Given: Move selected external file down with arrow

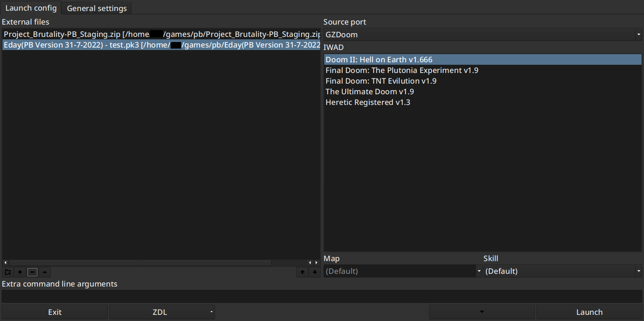Looking at the screenshot, I should (x=315, y=272).
